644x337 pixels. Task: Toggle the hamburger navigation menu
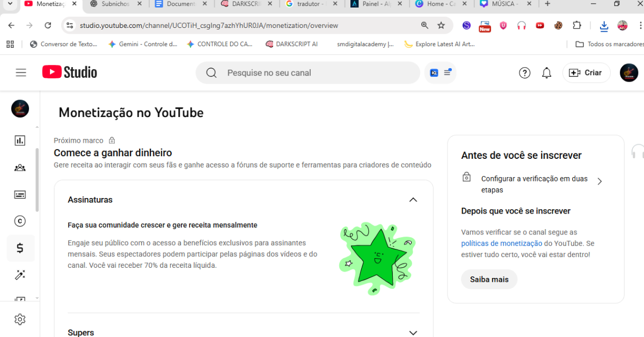point(21,72)
